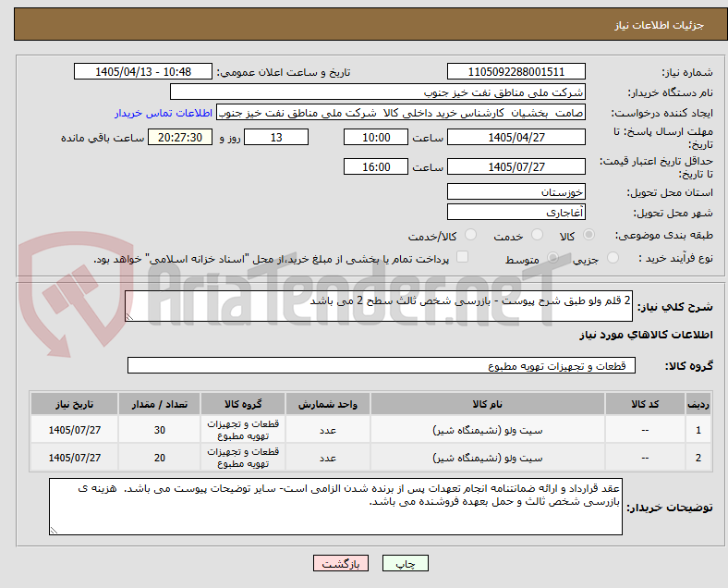The width and height of the screenshot is (728, 588).
Task: Click the remaining days field showing 13
Action: tap(276, 138)
